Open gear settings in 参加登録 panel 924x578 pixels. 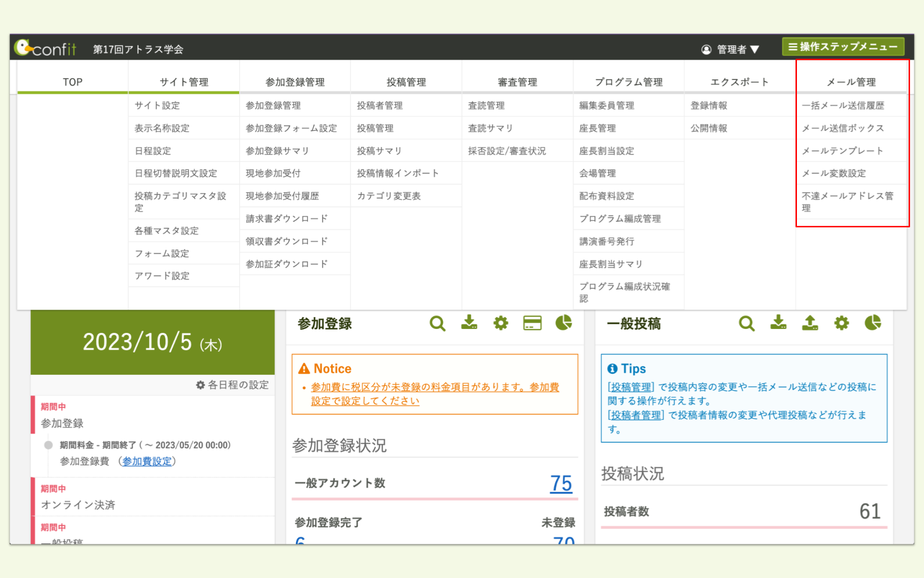pyautogui.click(x=500, y=323)
